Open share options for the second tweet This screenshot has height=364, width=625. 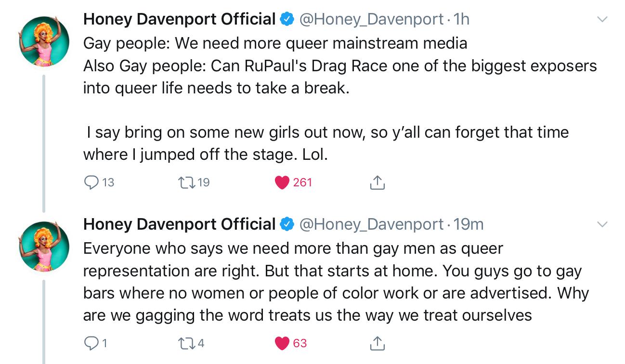(377, 343)
